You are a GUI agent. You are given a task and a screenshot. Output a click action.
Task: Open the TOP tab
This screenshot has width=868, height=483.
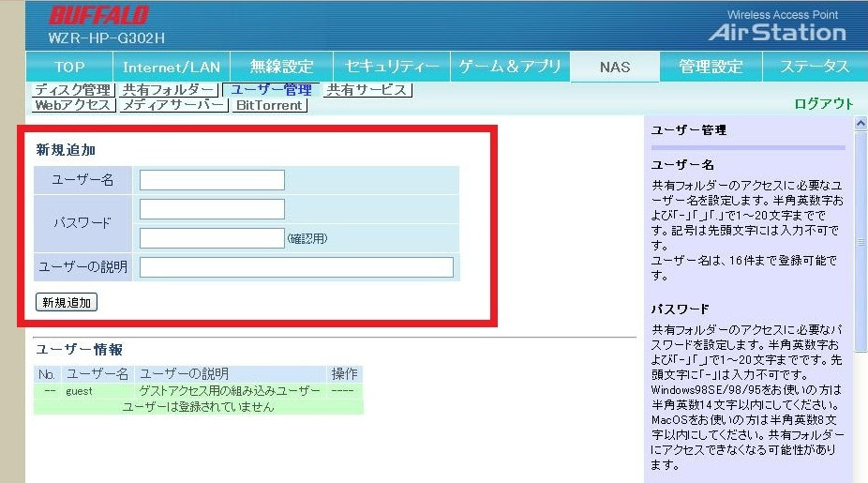click(x=69, y=67)
